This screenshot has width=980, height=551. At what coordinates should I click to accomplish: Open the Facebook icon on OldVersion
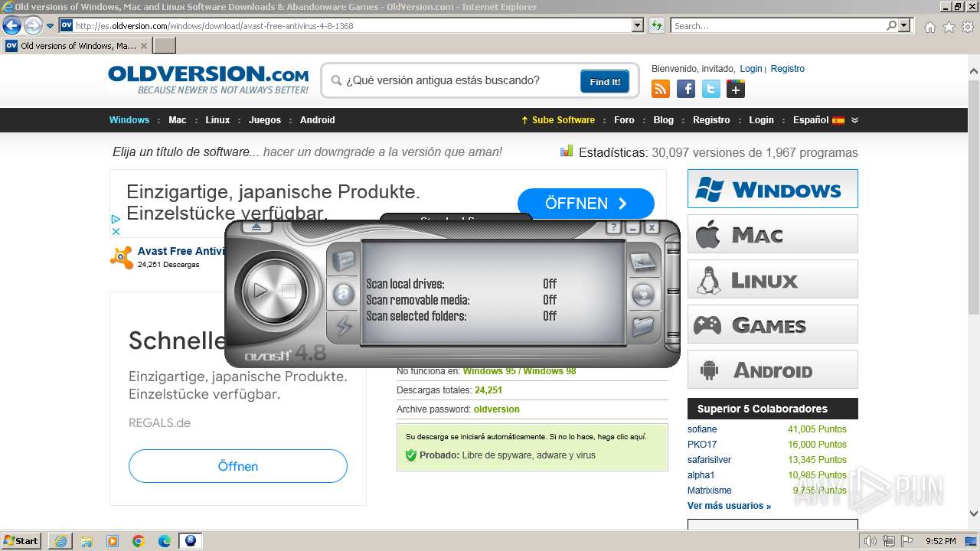(686, 89)
